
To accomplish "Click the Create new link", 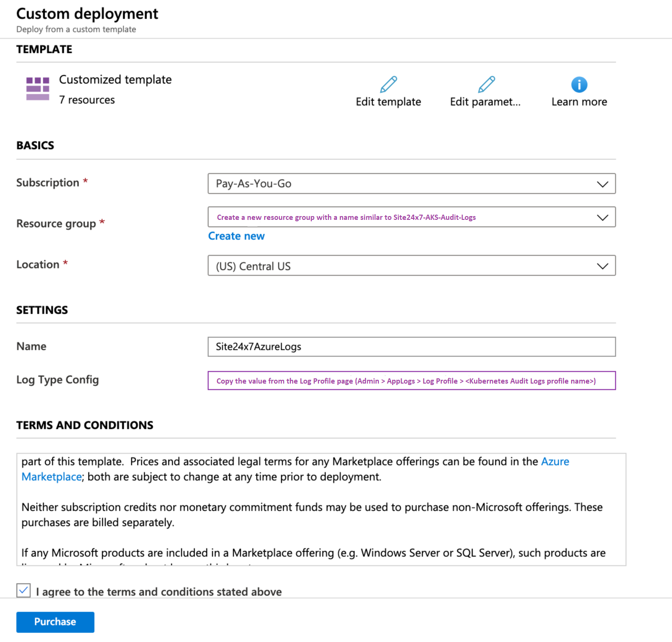I will click(236, 236).
